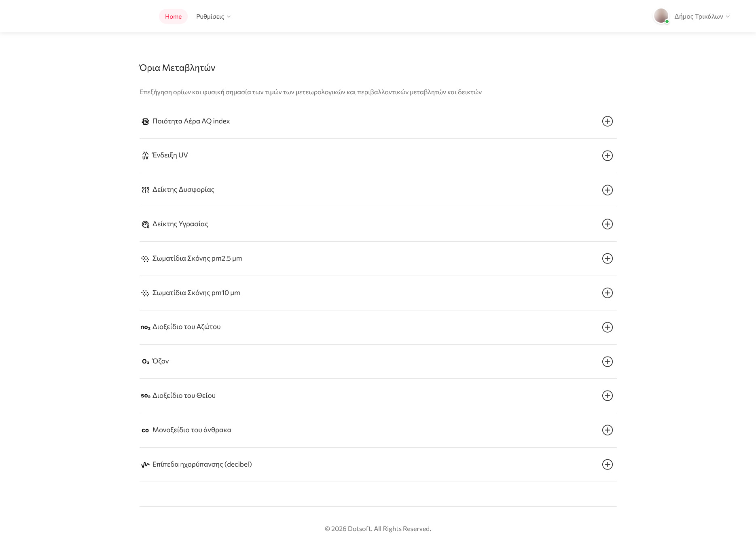Click the O3 ozone icon
Image resolution: width=756 pixels, height=550 pixels.
[x=145, y=361]
